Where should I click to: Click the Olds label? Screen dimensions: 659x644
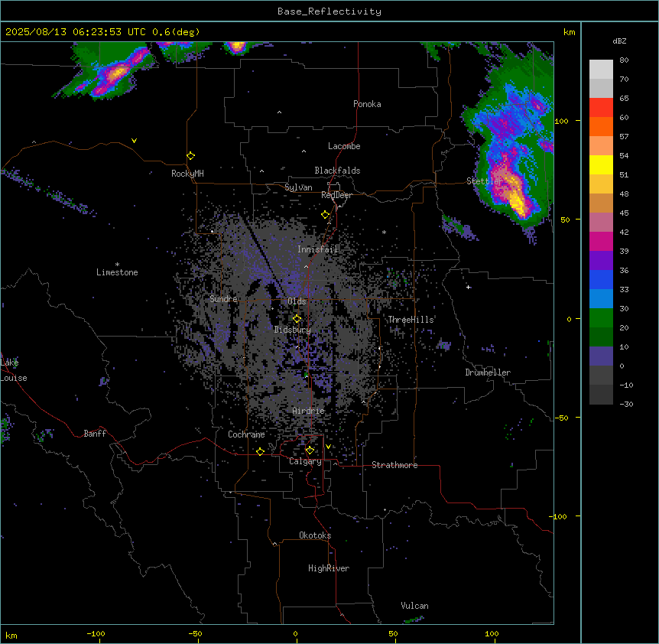pyautogui.click(x=297, y=301)
